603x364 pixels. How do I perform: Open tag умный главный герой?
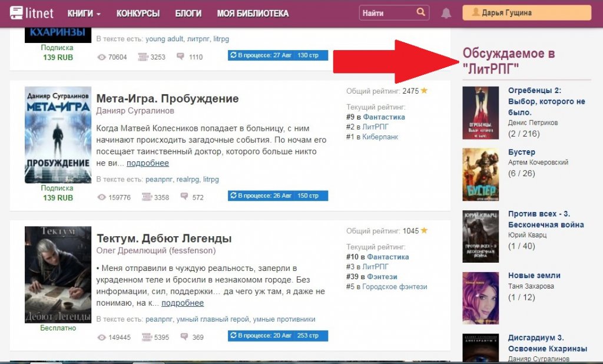[x=213, y=319]
